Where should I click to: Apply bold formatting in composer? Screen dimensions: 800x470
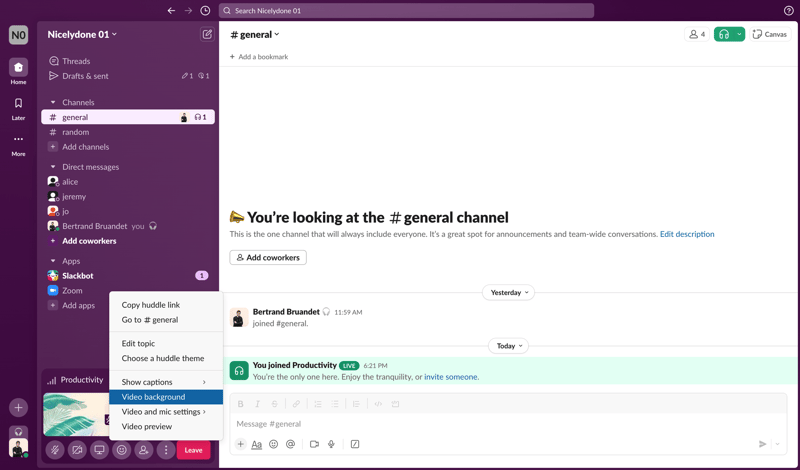tap(240, 404)
